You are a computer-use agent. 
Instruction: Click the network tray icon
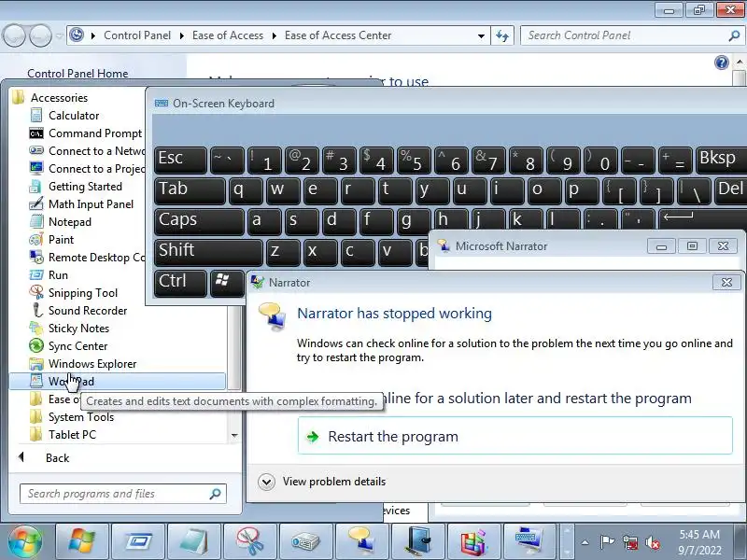tap(629, 542)
